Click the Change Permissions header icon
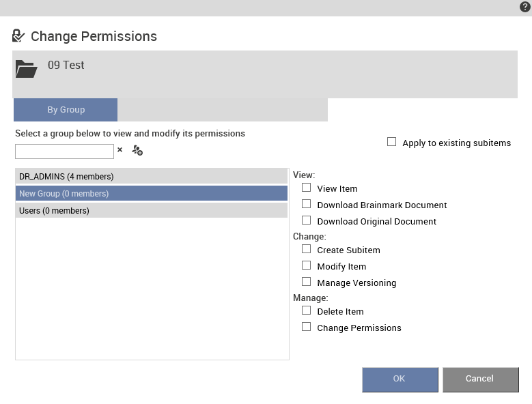 click(x=18, y=35)
